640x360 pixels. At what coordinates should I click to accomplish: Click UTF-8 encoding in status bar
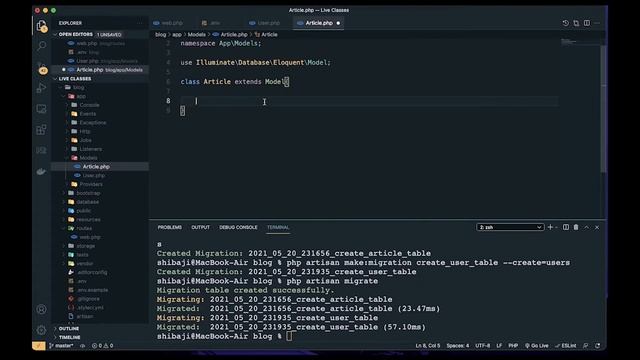[x=482, y=346]
